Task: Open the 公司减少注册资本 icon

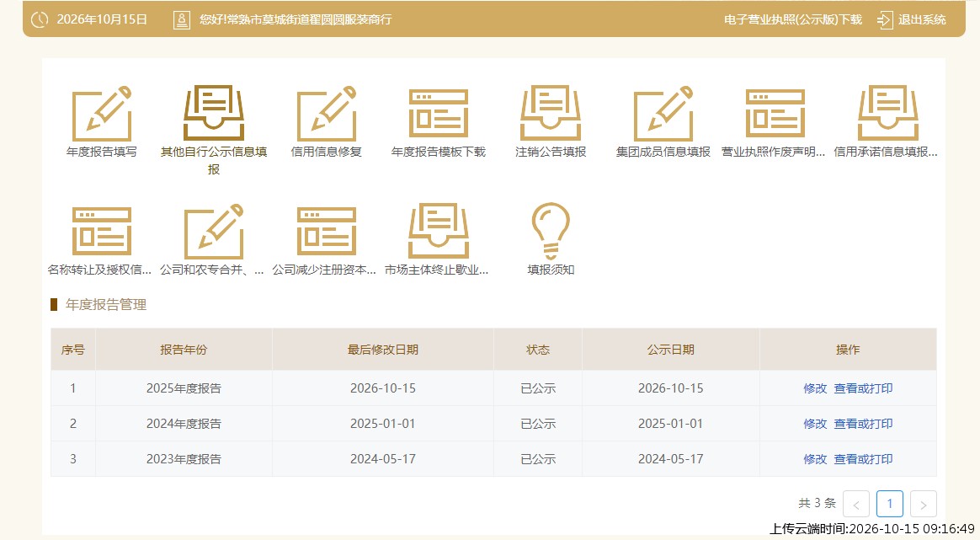Action: click(327, 232)
